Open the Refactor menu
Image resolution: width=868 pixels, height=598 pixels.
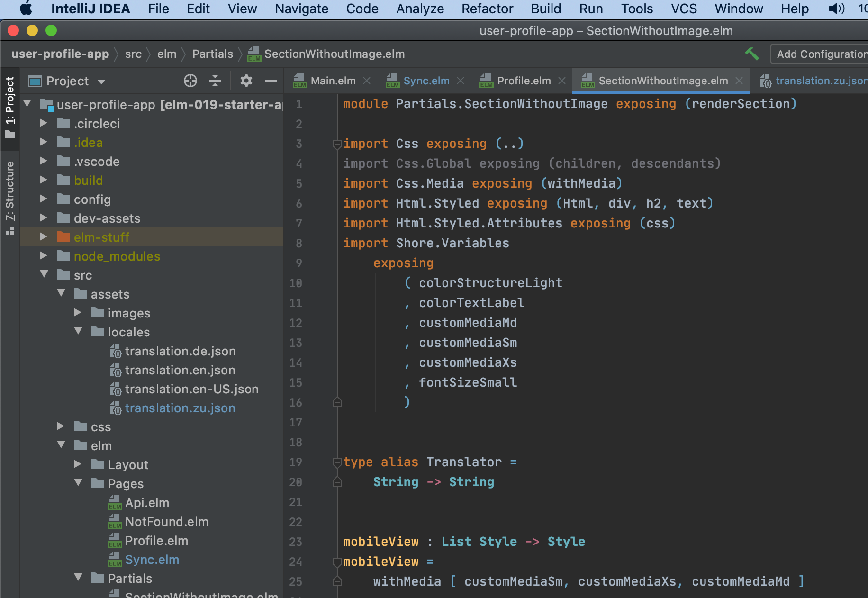click(x=487, y=9)
